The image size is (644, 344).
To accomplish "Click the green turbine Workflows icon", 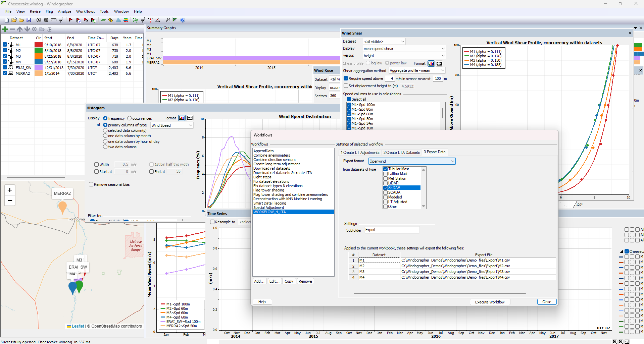I will (x=136, y=20).
